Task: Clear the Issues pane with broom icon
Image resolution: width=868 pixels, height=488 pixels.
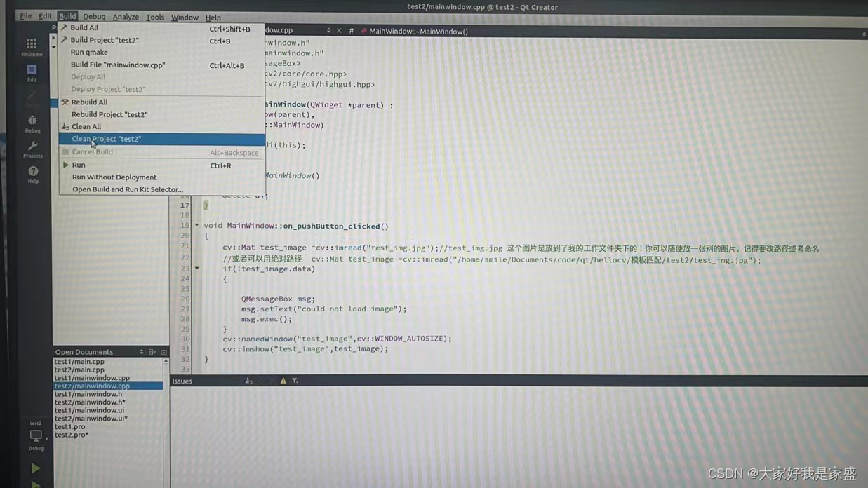Action: pyautogui.click(x=248, y=381)
